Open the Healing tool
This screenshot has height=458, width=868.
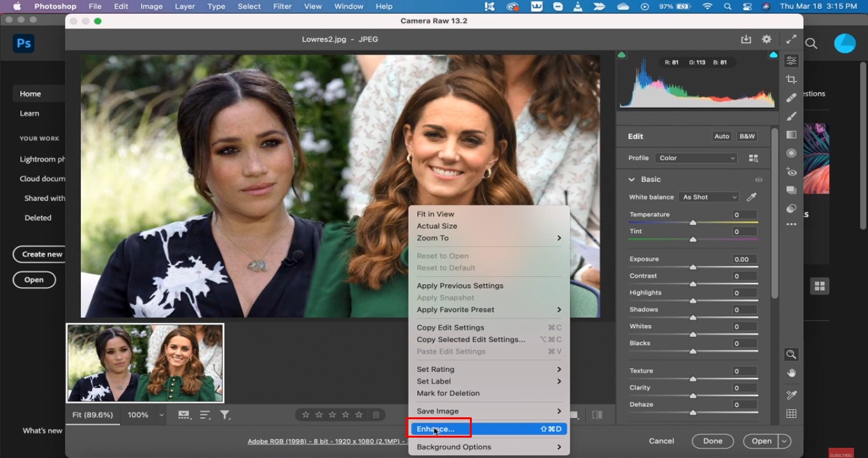(x=791, y=97)
